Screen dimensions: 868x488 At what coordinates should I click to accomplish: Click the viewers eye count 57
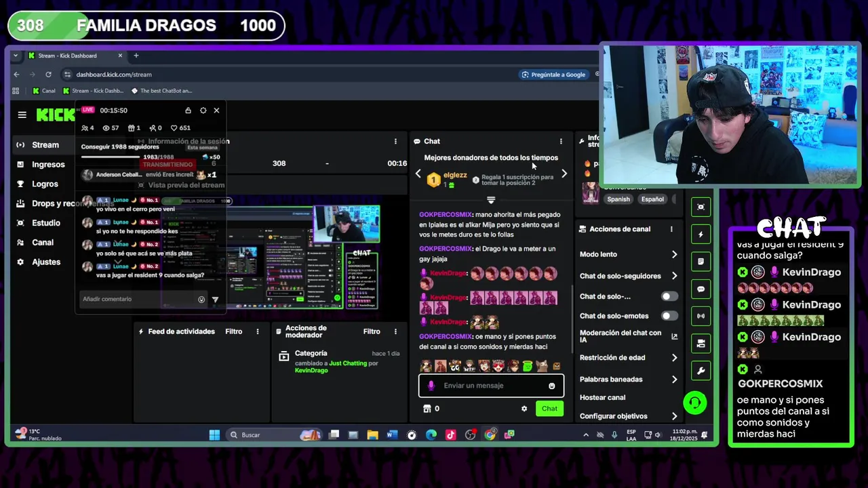111,128
